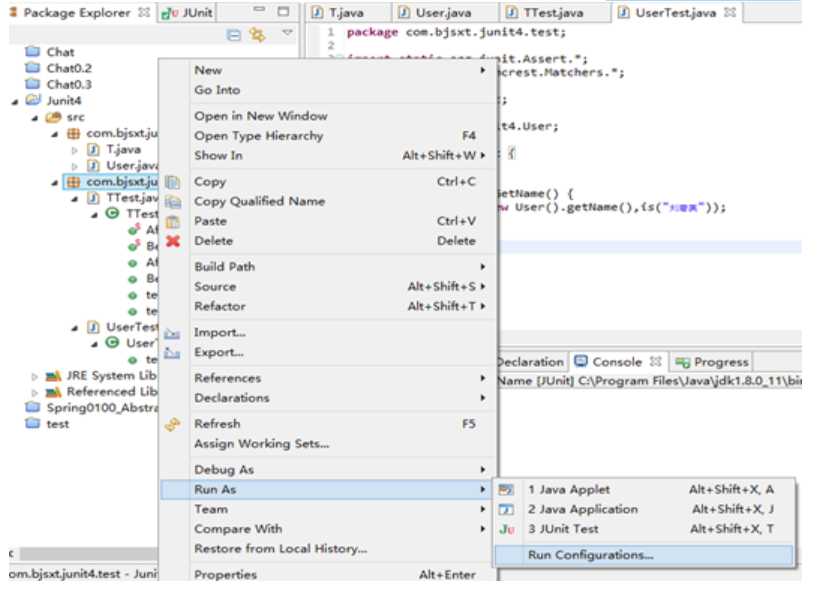Choose Restore from Local History...

[328, 549]
